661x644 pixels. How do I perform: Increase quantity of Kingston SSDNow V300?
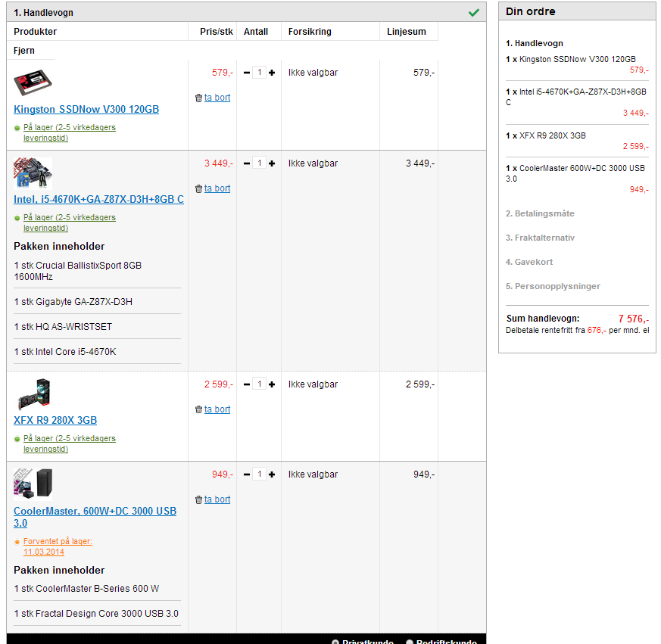(272, 73)
